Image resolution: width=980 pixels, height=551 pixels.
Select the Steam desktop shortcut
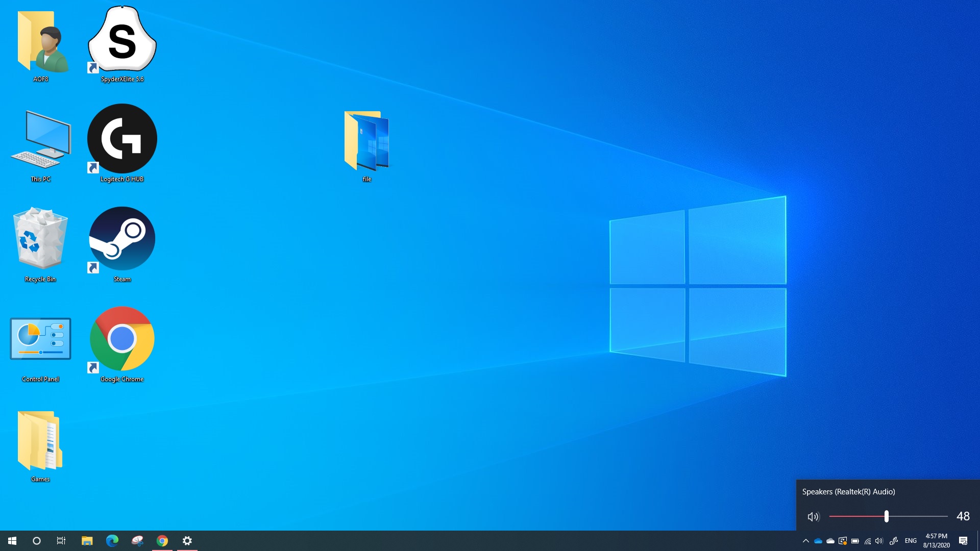tap(122, 239)
